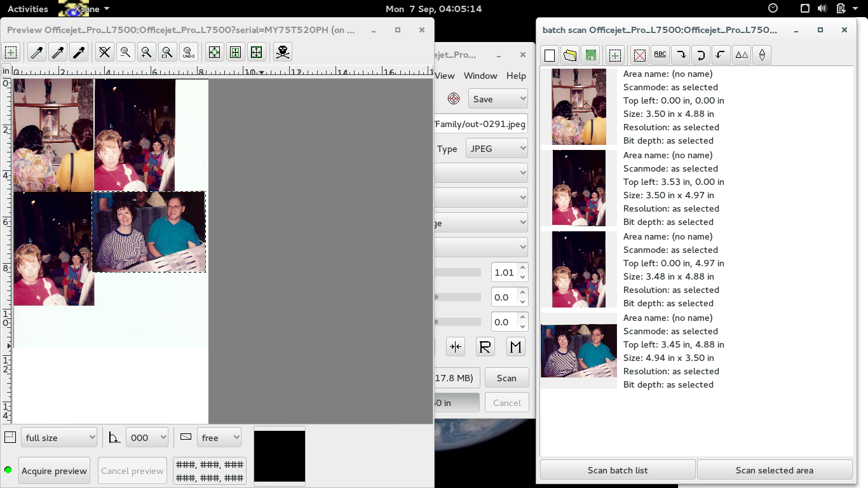Zoom out with the minus magnifier
The height and width of the screenshot is (488, 868).
(125, 52)
